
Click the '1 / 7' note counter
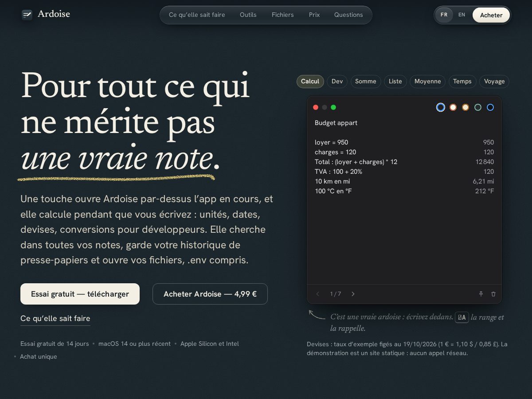point(336,294)
